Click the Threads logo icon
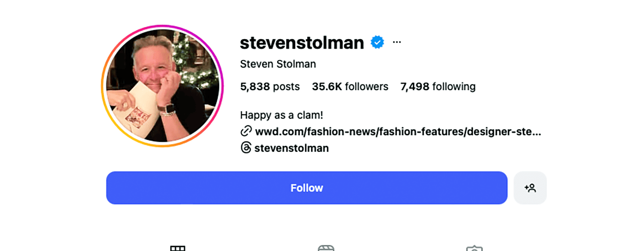Image resolution: width=644 pixels, height=251 pixels. [246, 148]
